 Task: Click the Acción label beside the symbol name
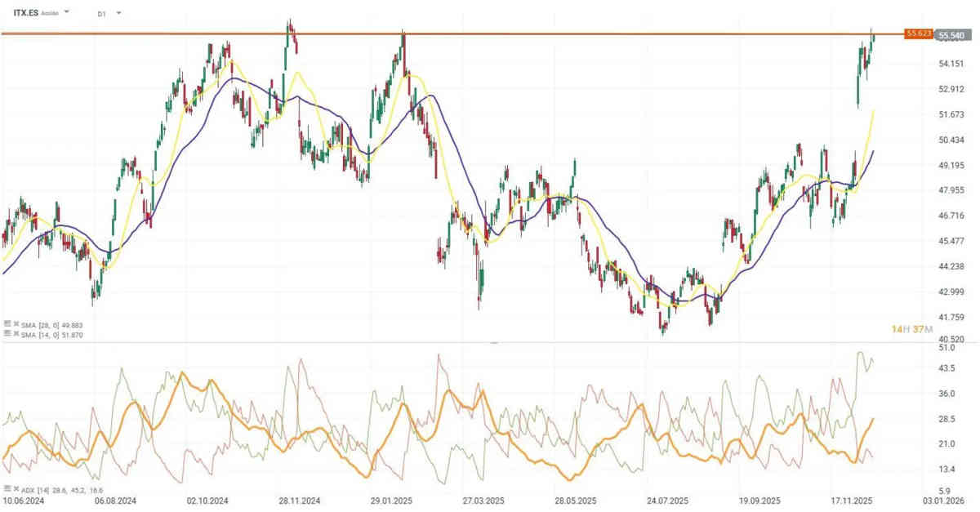49,13
